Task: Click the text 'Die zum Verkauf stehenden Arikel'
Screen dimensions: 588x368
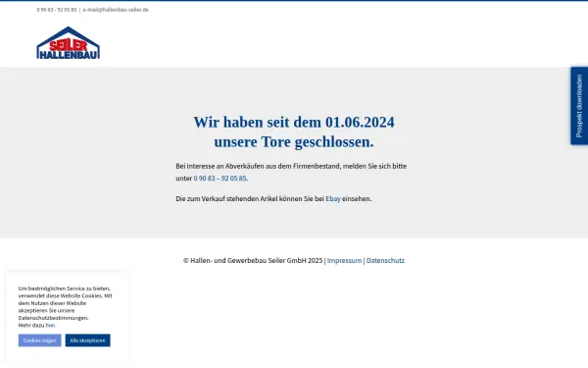Action: point(226,198)
